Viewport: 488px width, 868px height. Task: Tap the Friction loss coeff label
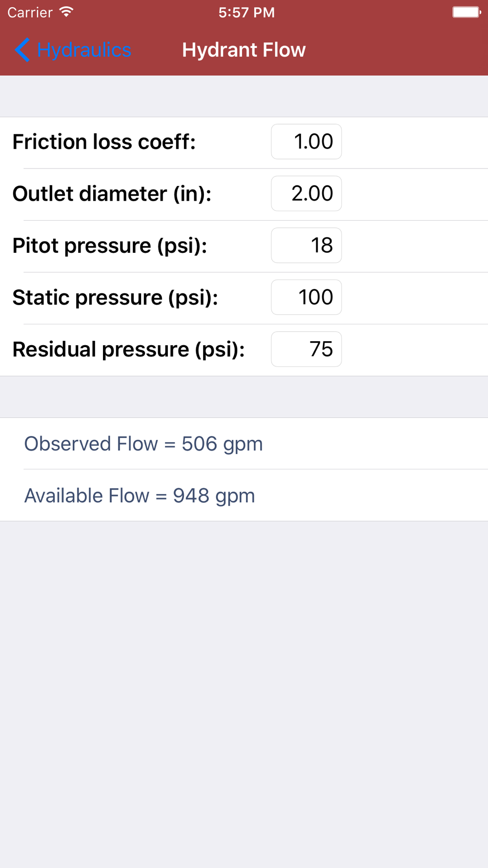pyautogui.click(x=104, y=142)
